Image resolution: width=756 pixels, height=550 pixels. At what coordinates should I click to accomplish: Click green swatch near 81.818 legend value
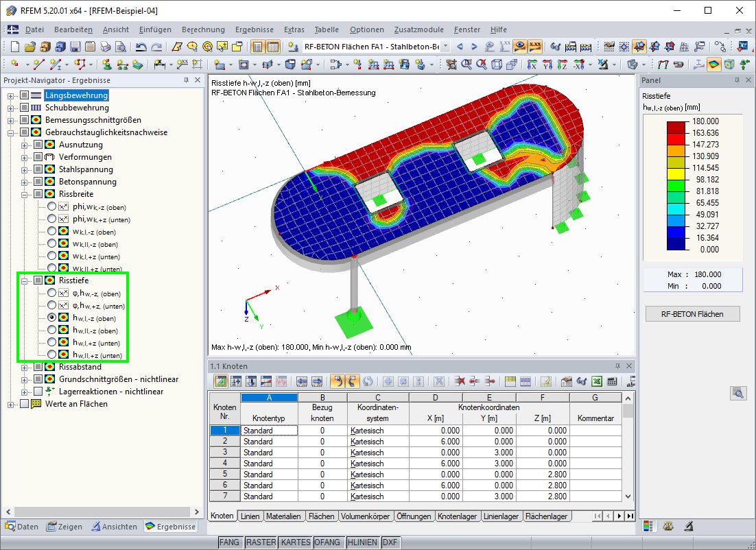pyautogui.click(x=676, y=186)
